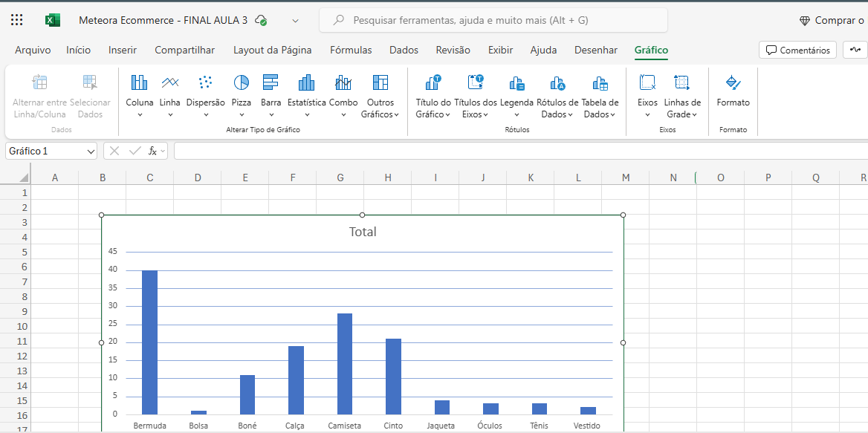This screenshot has height=433, width=868.
Task: Click the Cinto category axis label
Action: click(x=393, y=426)
